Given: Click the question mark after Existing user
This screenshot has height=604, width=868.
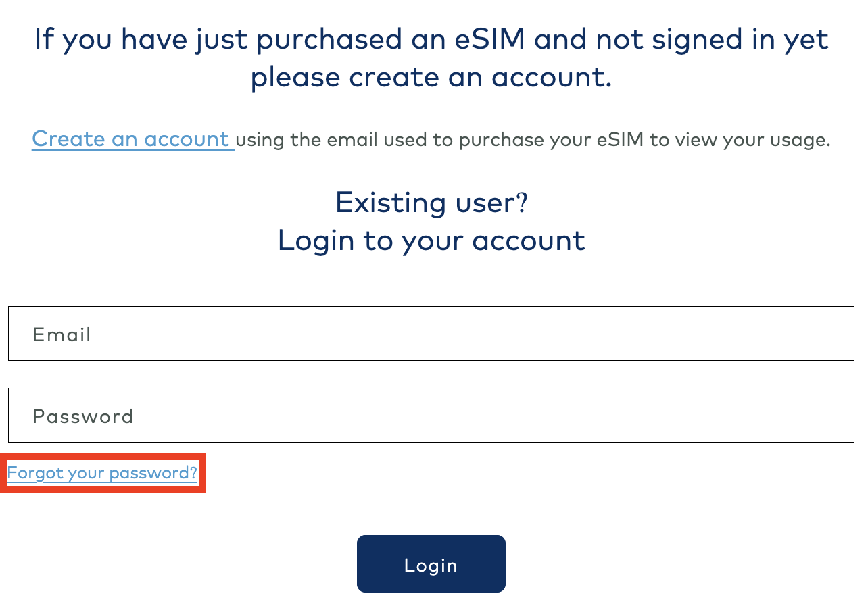Looking at the screenshot, I should 521,203.
